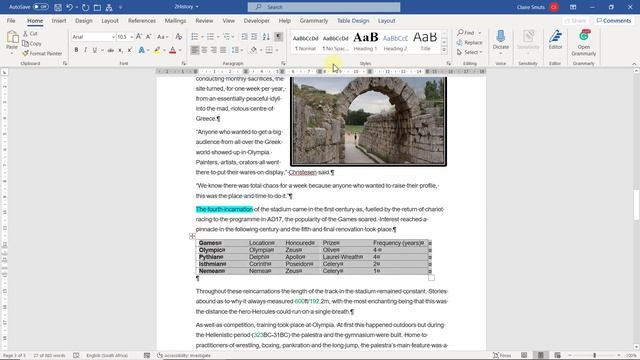Undo the last action
640x360 pixels.
(x=69, y=7)
